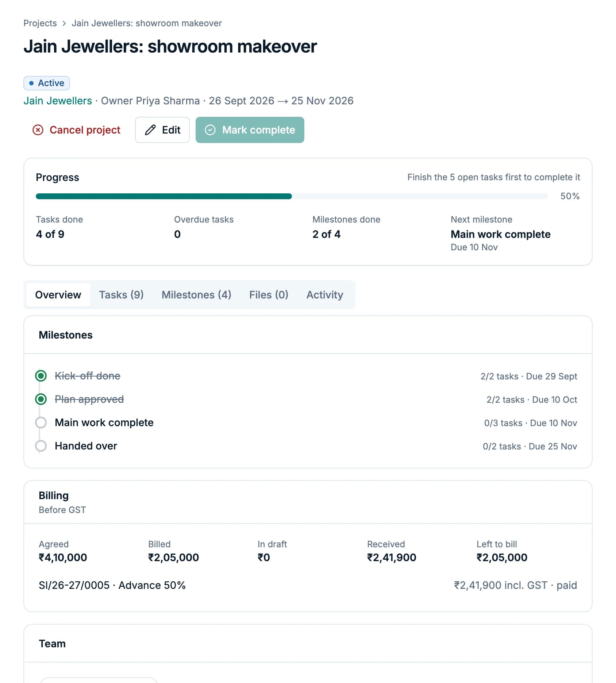The height and width of the screenshot is (683, 616).
Task: Go to Projects in the breadcrumb
Action: point(40,23)
